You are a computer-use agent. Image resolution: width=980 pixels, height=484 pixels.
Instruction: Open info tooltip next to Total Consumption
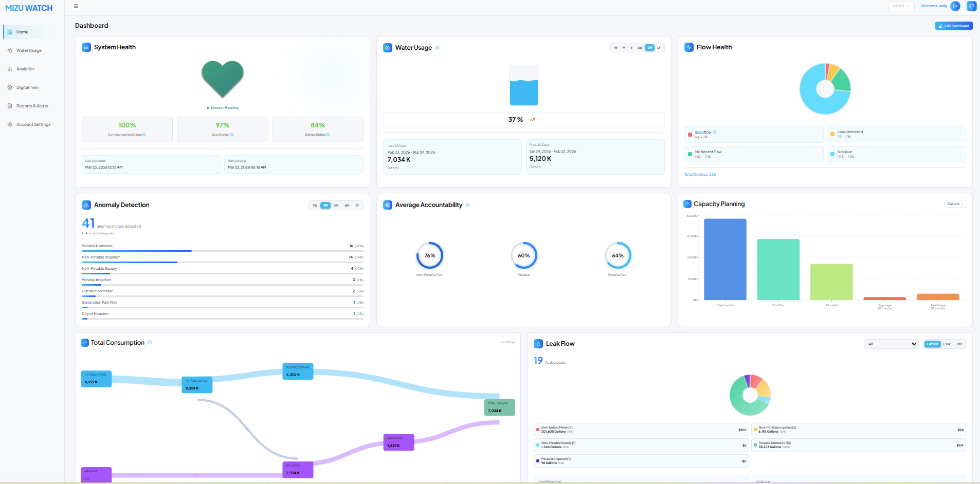click(150, 342)
